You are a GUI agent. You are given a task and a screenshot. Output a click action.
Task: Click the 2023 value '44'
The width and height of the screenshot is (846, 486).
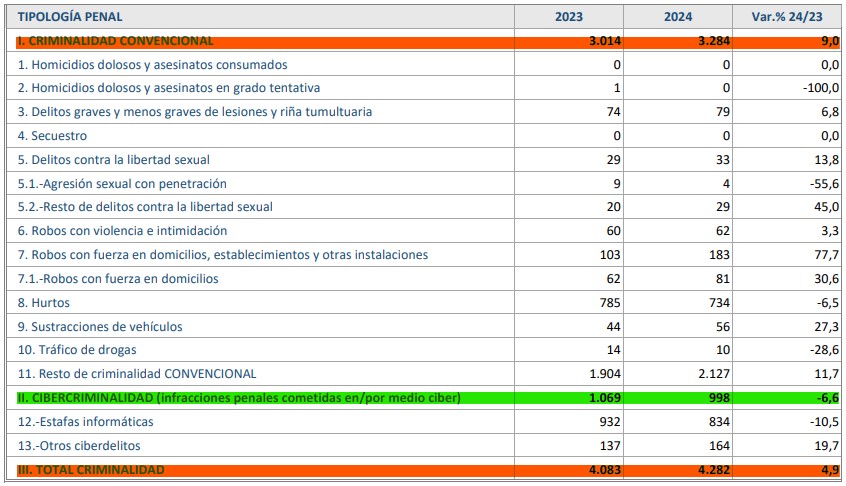pyautogui.click(x=613, y=327)
